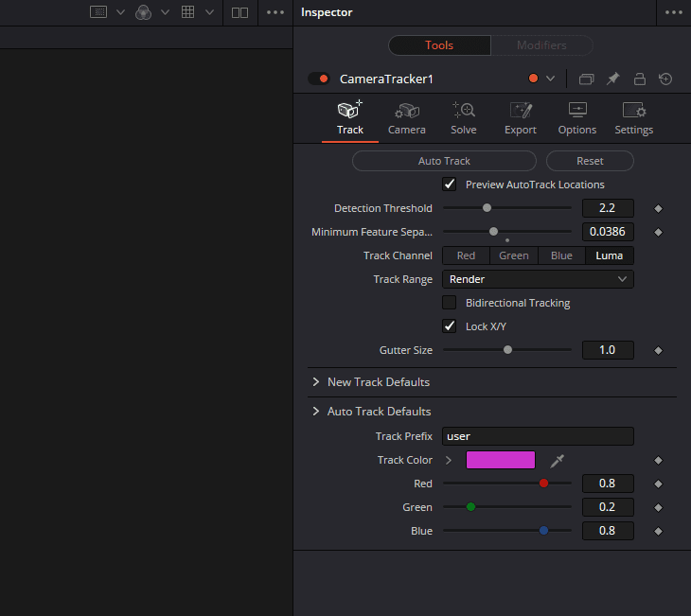Image resolution: width=691 pixels, height=616 pixels.
Task: Switch to the Tools tab
Action: coord(439,45)
